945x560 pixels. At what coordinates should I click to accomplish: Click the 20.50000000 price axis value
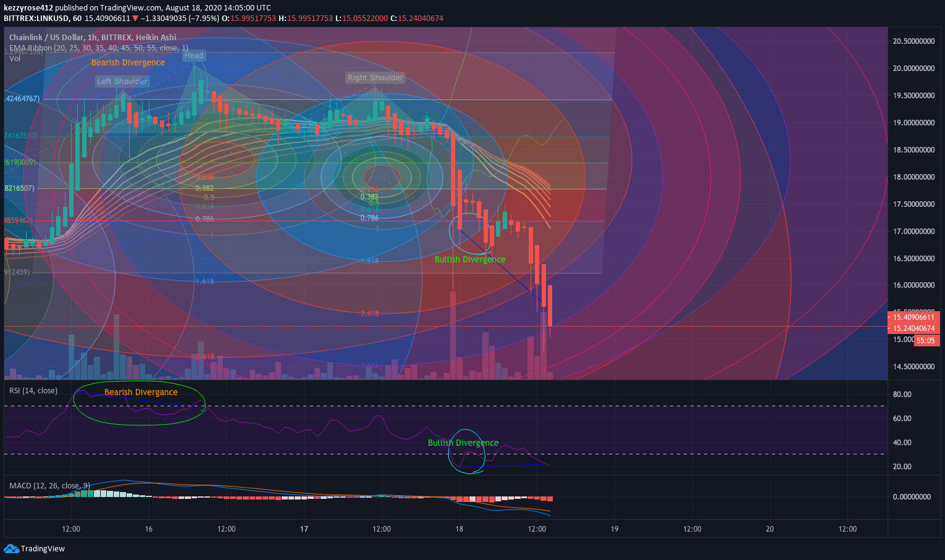point(913,41)
